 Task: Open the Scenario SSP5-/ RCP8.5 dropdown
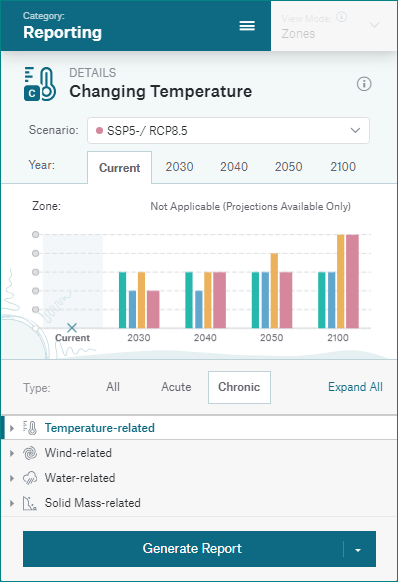pos(228,130)
